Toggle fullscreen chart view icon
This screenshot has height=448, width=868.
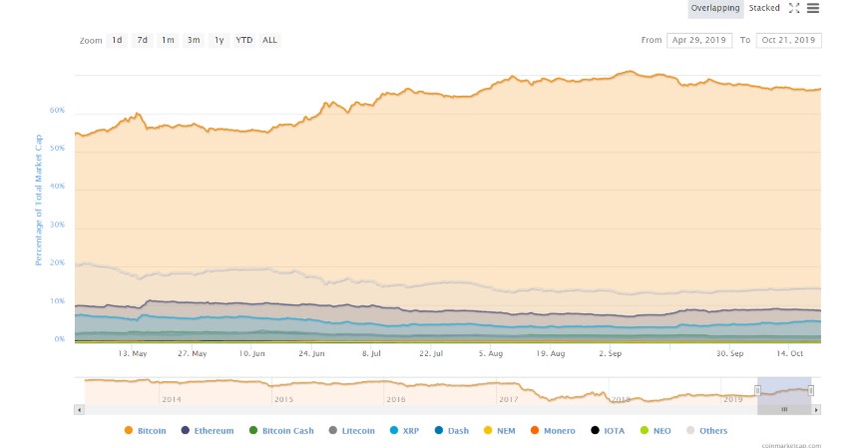pyautogui.click(x=794, y=8)
